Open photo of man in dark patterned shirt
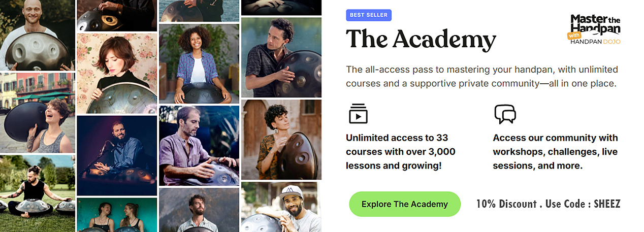This screenshot has width=644, height=232. click(281, 57)
